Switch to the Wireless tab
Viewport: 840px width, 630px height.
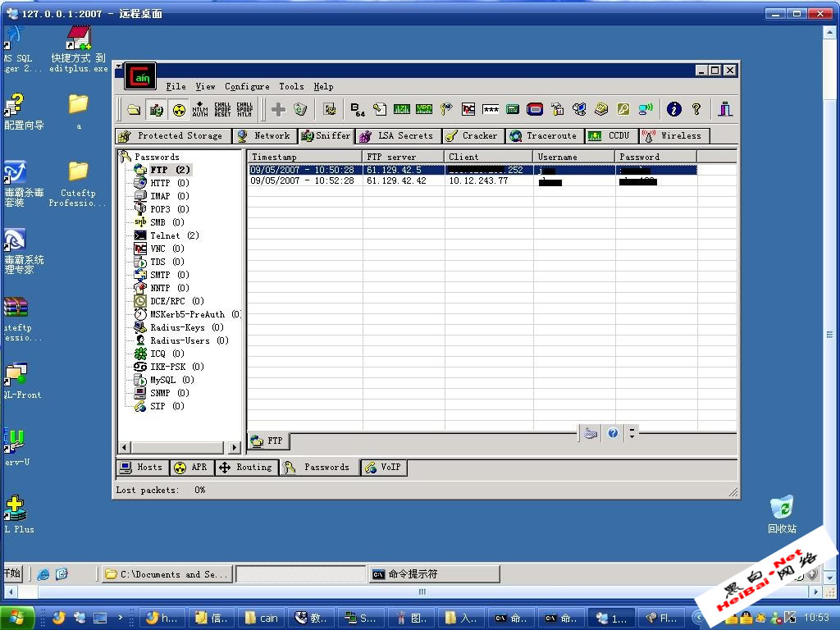coord(674,136)
